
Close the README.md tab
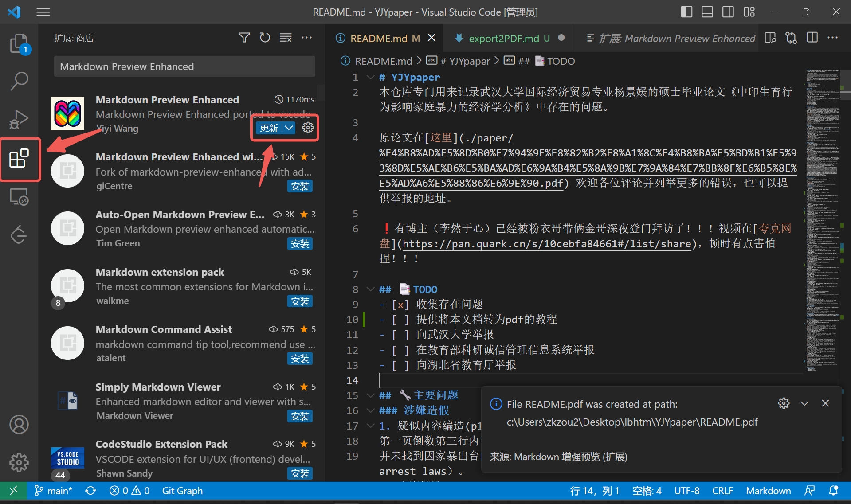(x=431, y=38)
